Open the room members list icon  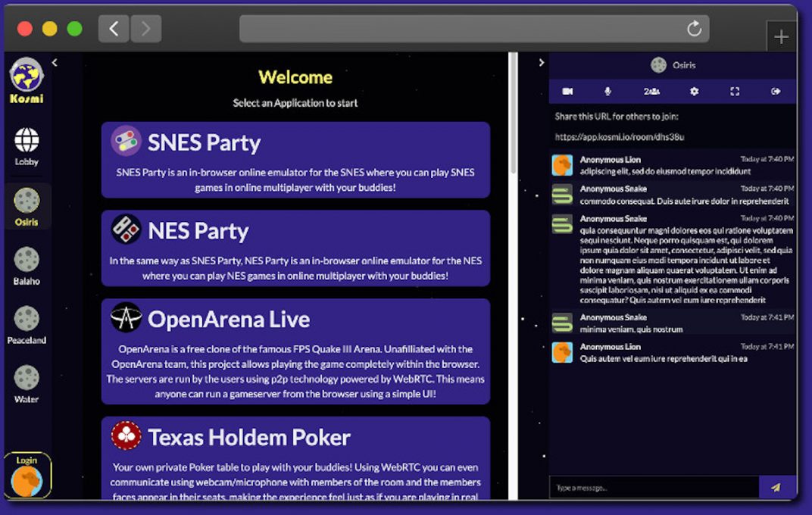(x=651, y=92)
